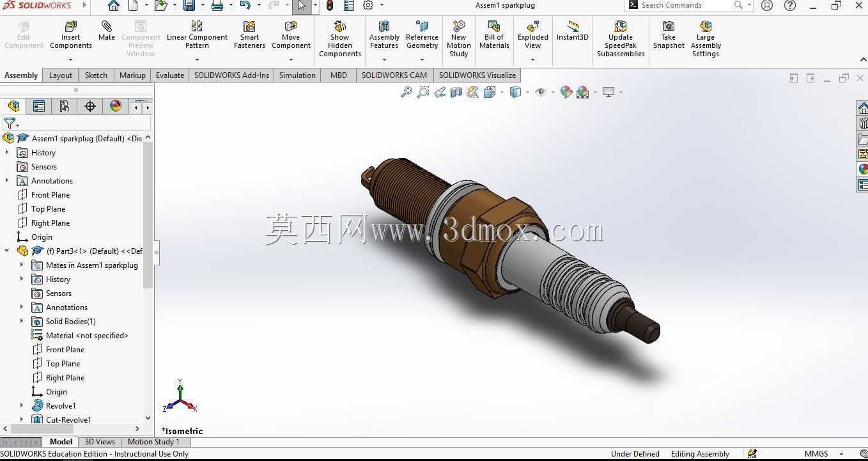Switch to the 3D Views bottom tab

pos(100,442)
